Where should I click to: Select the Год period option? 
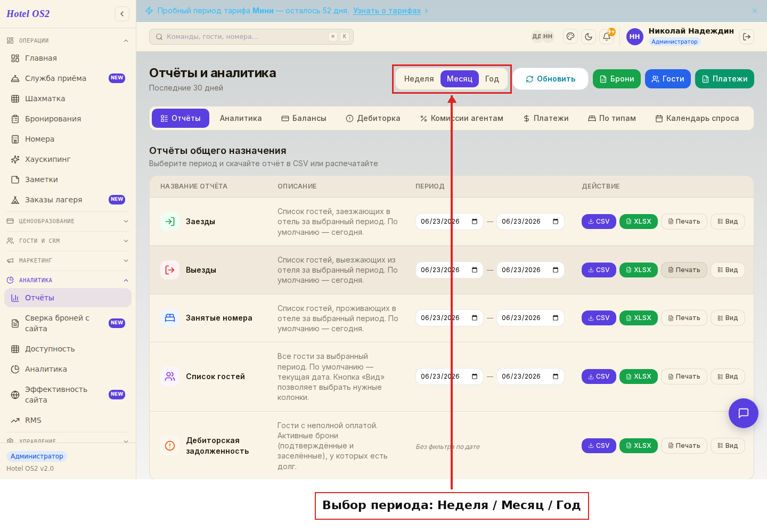tap(492, 79)
